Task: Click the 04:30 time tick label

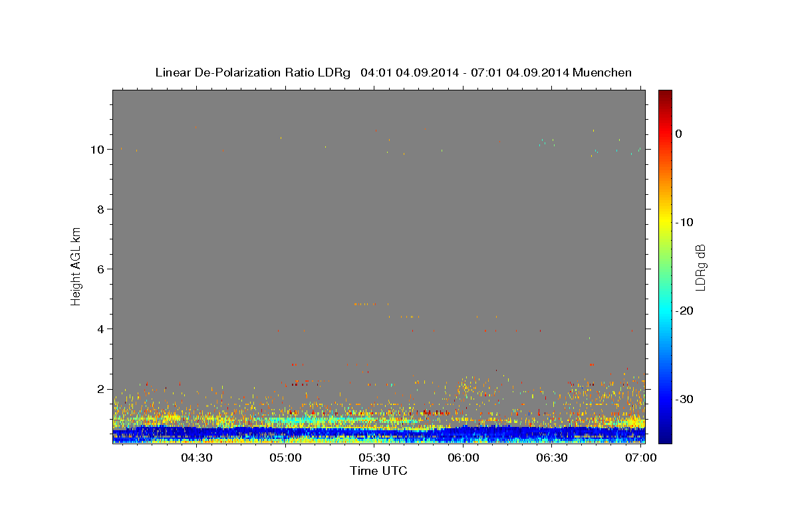Action: [x=197, y=458]
